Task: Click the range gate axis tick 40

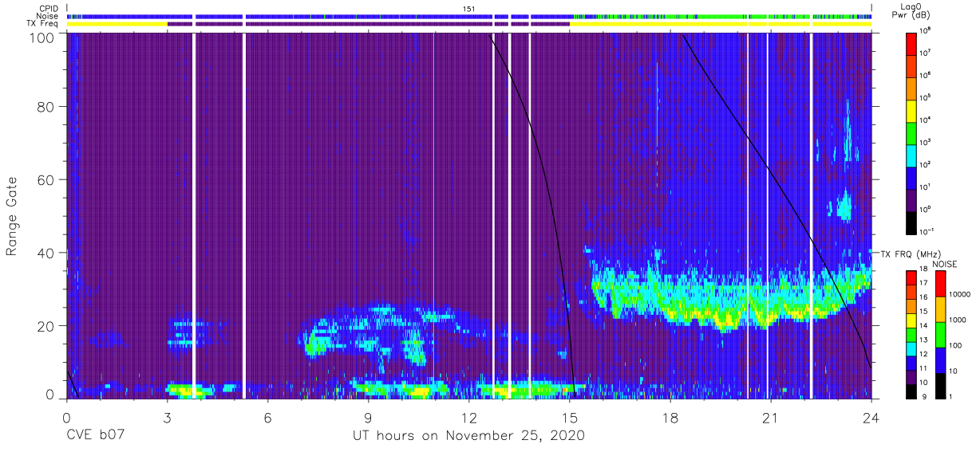Action: point(45,253)
